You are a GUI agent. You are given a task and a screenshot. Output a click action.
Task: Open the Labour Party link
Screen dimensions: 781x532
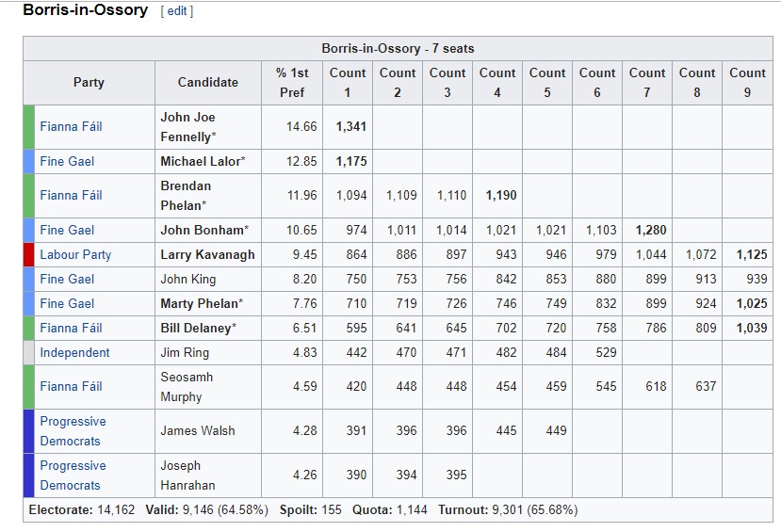pyautogui.click(x=75, y=255)
